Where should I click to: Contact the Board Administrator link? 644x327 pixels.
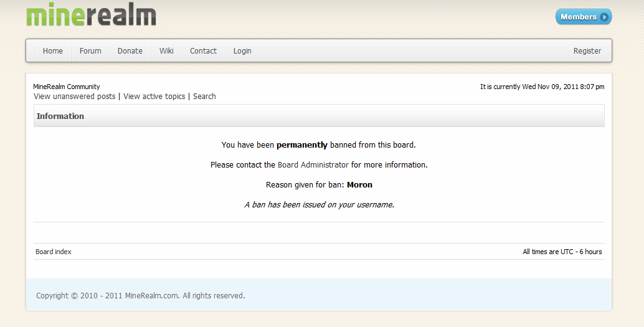pyautogui.click(x=313, y=165)
